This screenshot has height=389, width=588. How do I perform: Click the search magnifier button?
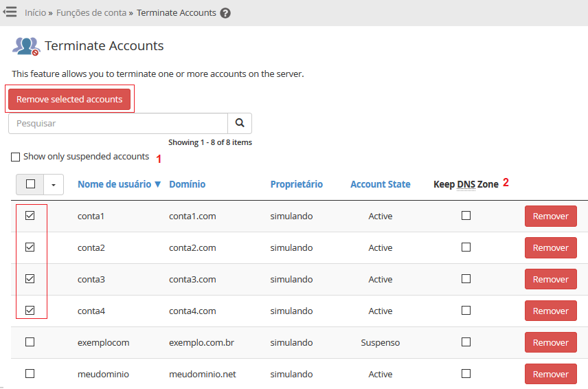240,123
